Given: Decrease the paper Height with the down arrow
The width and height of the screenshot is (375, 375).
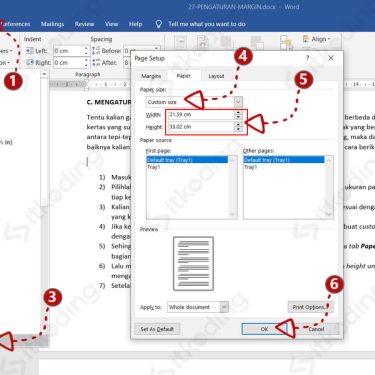Looking at the screenshot, I should (238, 129).
